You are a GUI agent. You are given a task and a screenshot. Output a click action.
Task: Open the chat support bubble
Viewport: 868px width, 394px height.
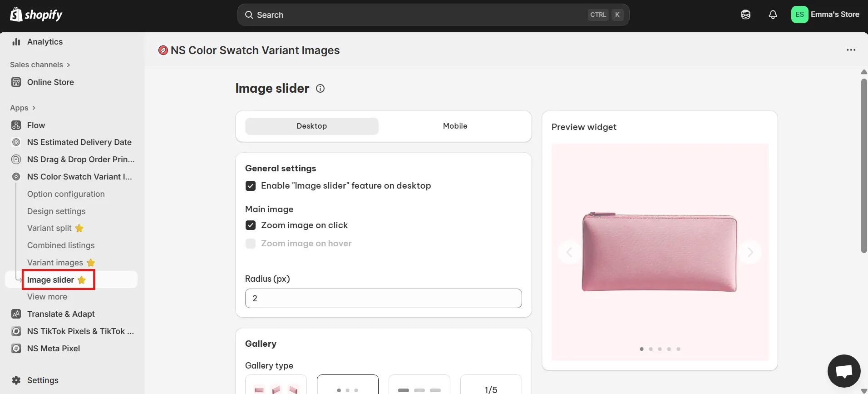coord(843,371)
